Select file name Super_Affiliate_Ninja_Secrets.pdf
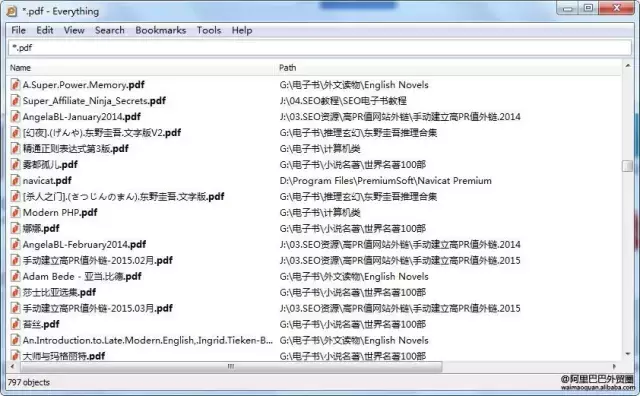 pyautogui.click(x=94, y=100)
